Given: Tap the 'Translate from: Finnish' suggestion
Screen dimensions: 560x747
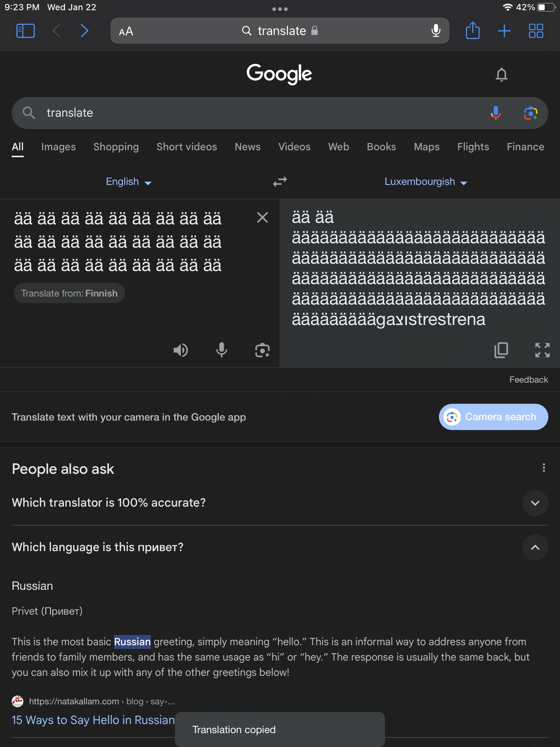Looking at the screenshot, I should click(69, 293).
